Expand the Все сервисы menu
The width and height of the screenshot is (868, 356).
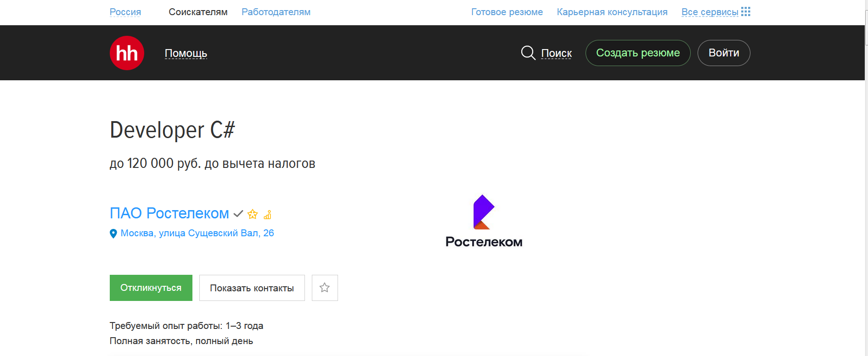pos(710,12)
